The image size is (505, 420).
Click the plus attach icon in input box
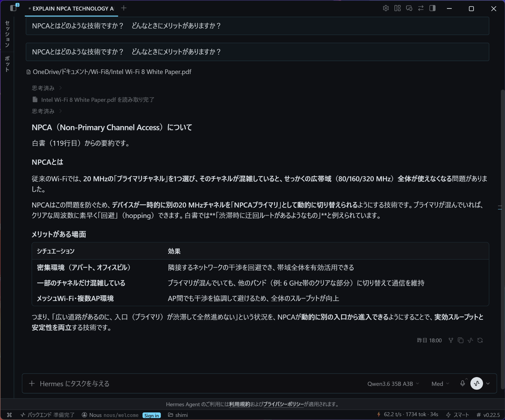click(32, 384)
